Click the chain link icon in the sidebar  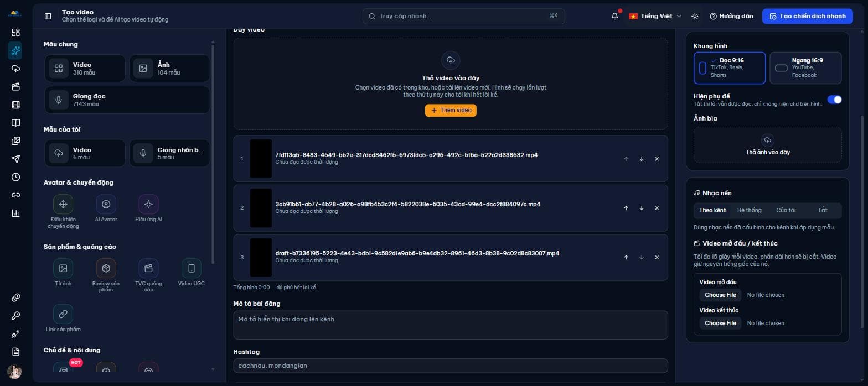[15, 195]
